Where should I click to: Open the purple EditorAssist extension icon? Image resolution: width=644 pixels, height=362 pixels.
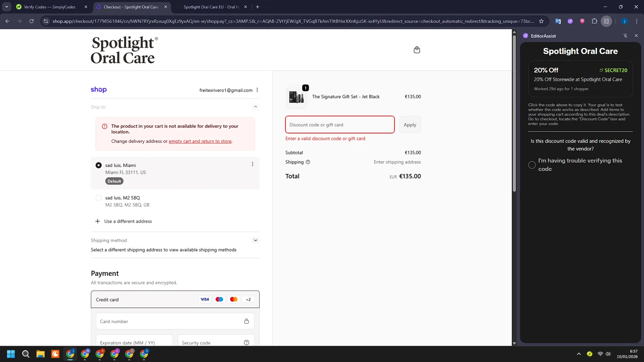coord(570,21)
